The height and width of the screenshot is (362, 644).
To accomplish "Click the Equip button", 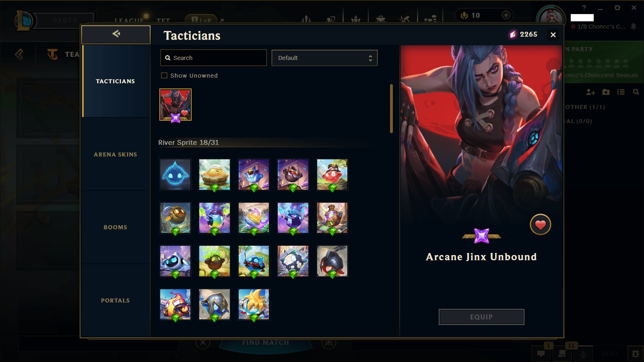I will (x=481, y=317).
